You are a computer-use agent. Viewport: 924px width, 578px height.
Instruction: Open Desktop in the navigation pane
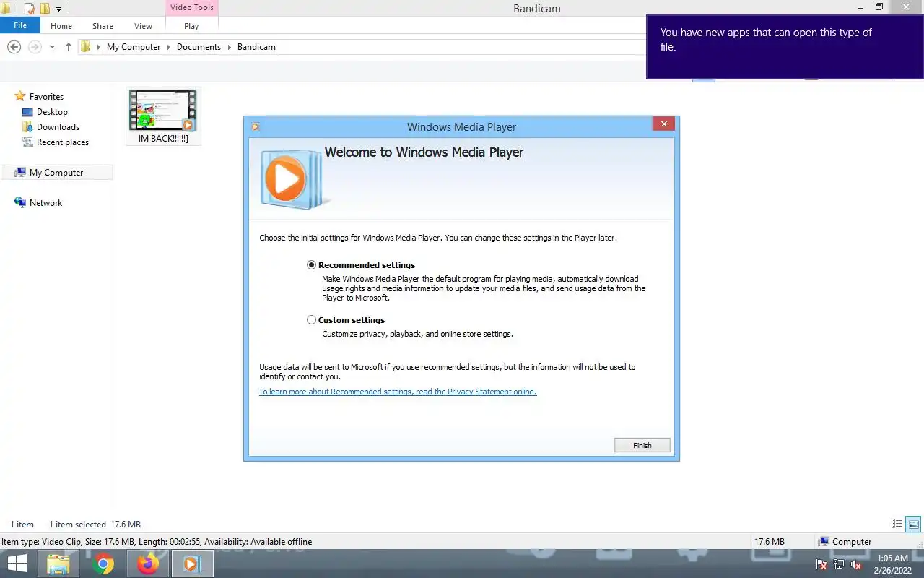pyautogui.click(x=52, y=112)
